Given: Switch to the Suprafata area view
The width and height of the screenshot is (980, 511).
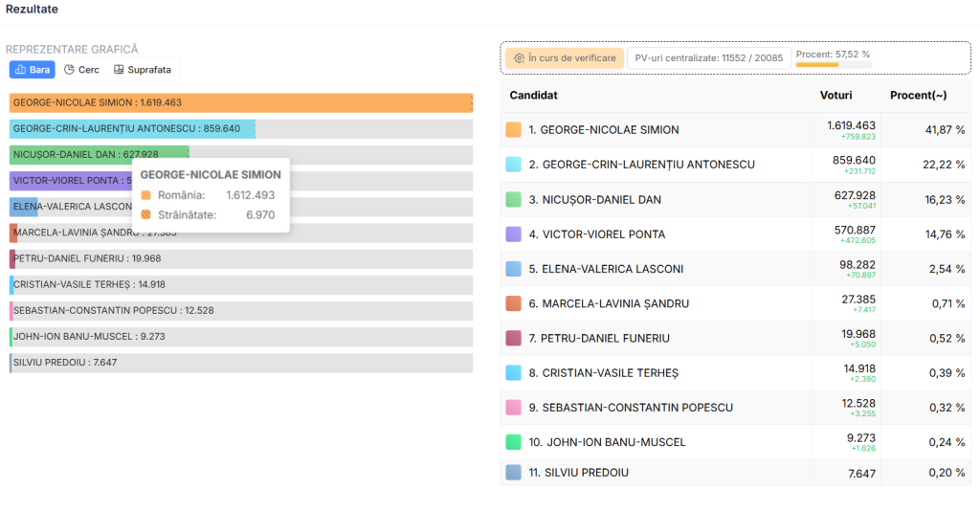Looking at the screenshot, I should 143,70.
